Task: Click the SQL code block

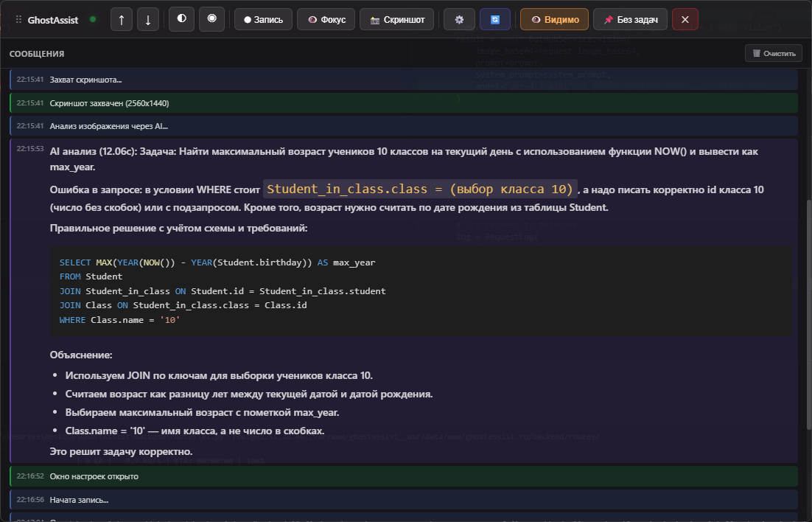Action: click(x=420, y=291)
